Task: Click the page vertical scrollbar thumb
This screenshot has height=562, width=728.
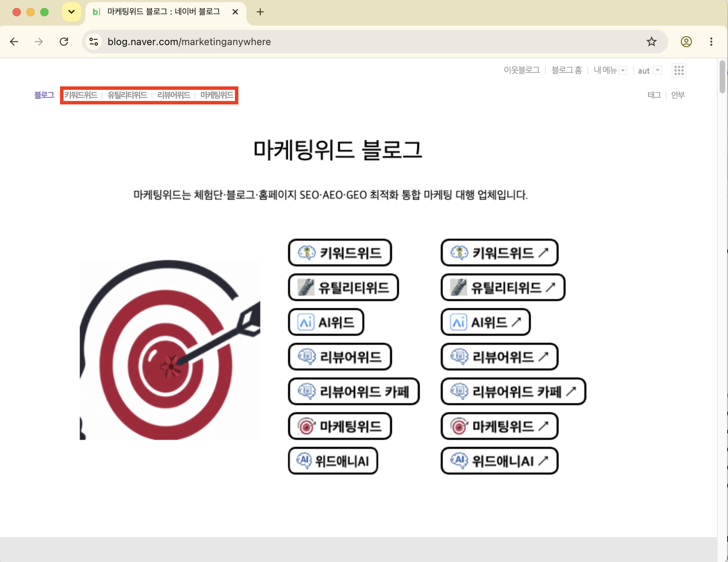Action: tap(722, 77)
